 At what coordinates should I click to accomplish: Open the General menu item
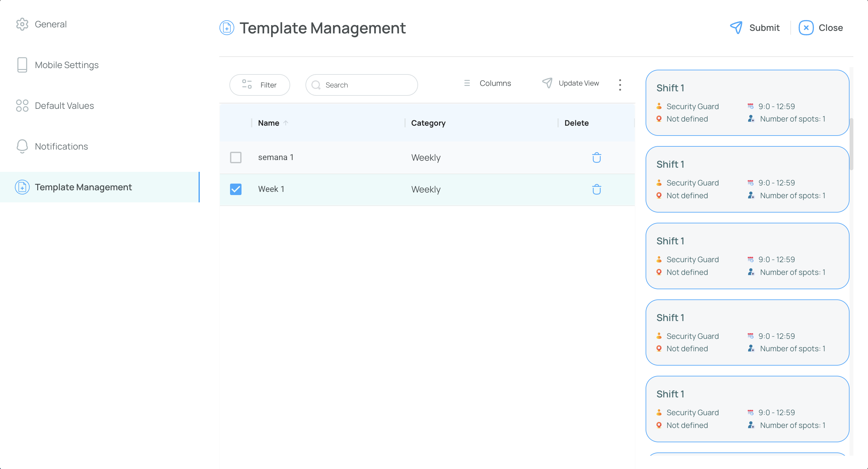coord(51,24)
